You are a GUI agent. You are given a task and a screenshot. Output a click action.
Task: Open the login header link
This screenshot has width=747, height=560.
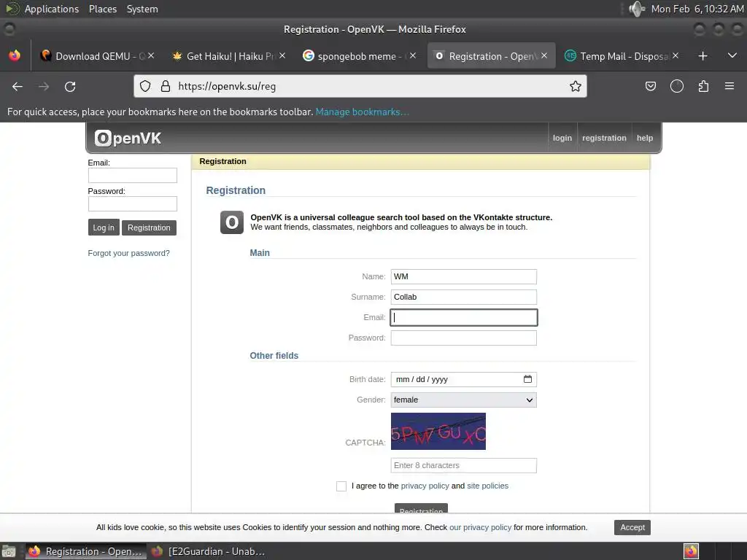point(562,138)
